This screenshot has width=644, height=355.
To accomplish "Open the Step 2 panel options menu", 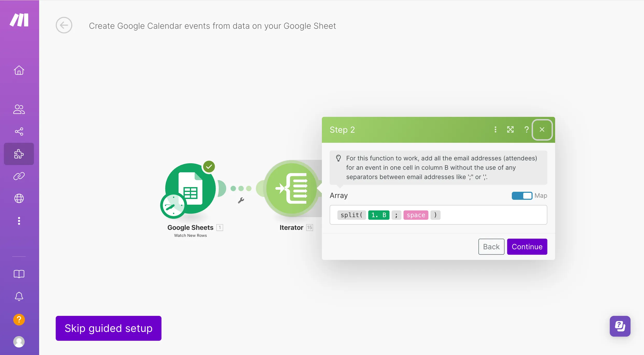I will [x=496, y=130].
